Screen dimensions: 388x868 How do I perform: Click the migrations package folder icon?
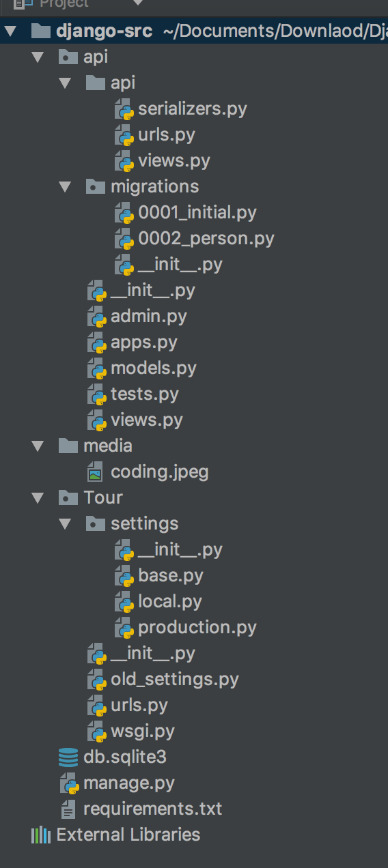pyautogui.click(x=96, y=186)
